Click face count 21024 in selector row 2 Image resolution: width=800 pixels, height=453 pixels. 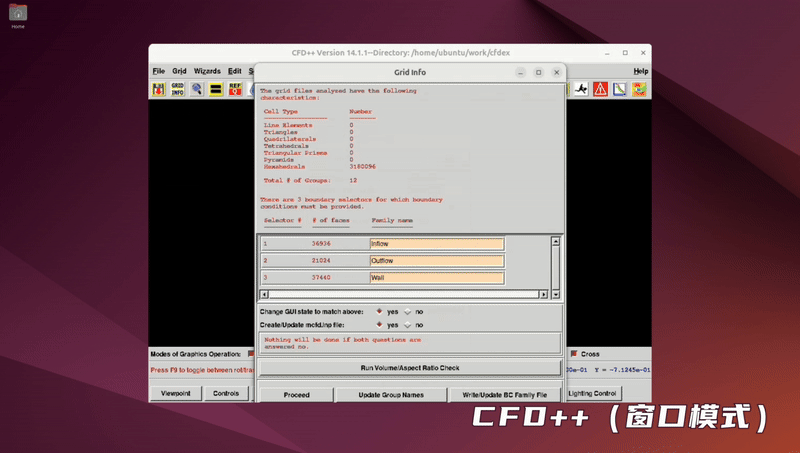[321, 261]
